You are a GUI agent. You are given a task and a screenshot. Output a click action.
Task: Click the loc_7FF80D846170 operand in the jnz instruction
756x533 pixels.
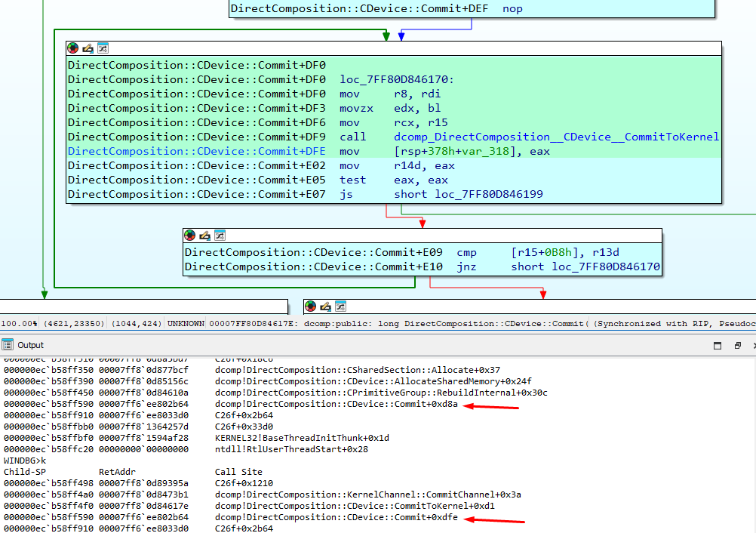pyautogui.click(x=606, y=266)
